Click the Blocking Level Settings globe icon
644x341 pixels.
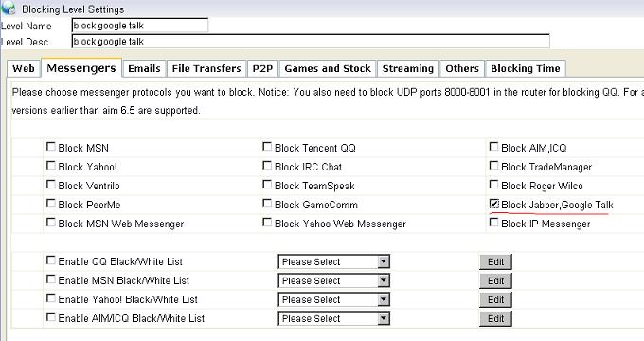pyautogui.click(x=9, y=7)
